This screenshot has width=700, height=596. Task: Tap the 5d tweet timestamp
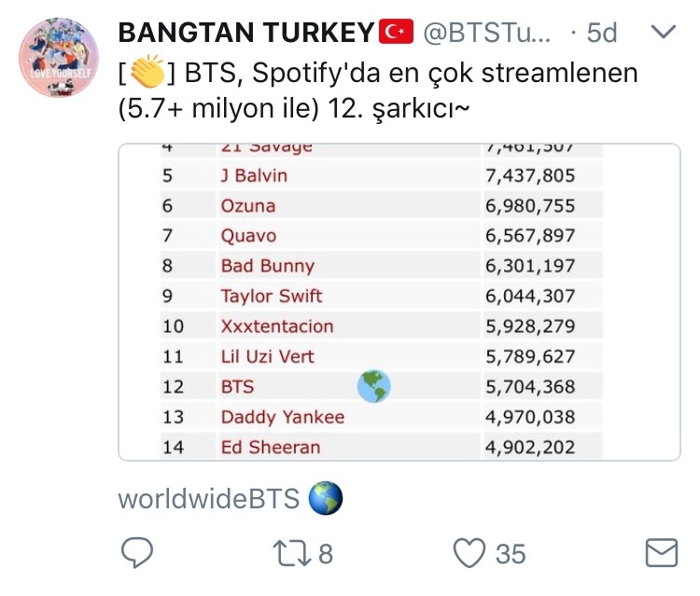click(x=601, y=33)
